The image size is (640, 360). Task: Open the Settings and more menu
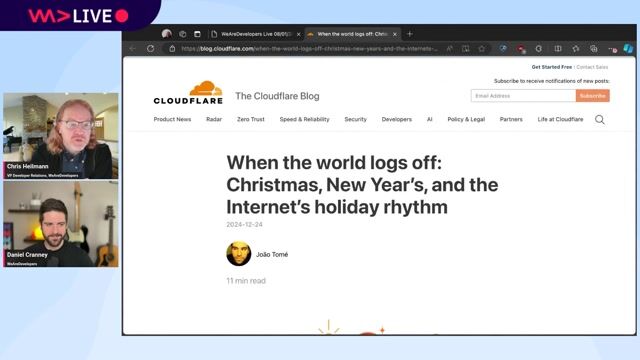612,49
